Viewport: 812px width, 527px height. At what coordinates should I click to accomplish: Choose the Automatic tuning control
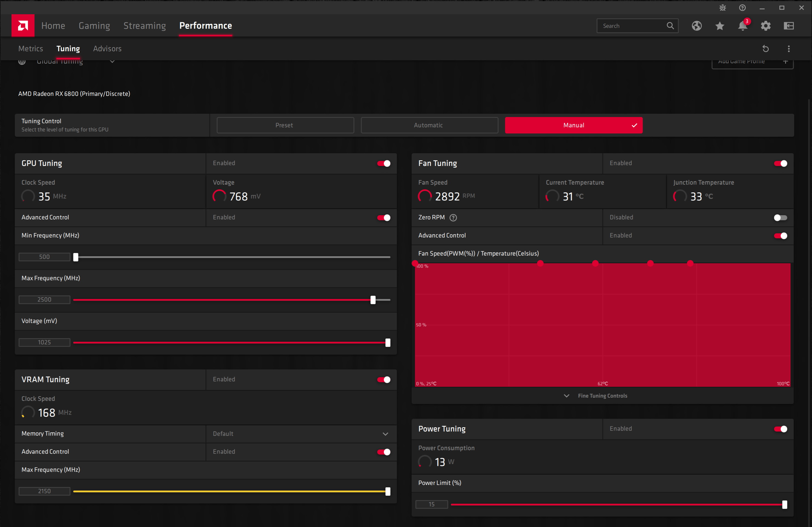pos(429,125)
